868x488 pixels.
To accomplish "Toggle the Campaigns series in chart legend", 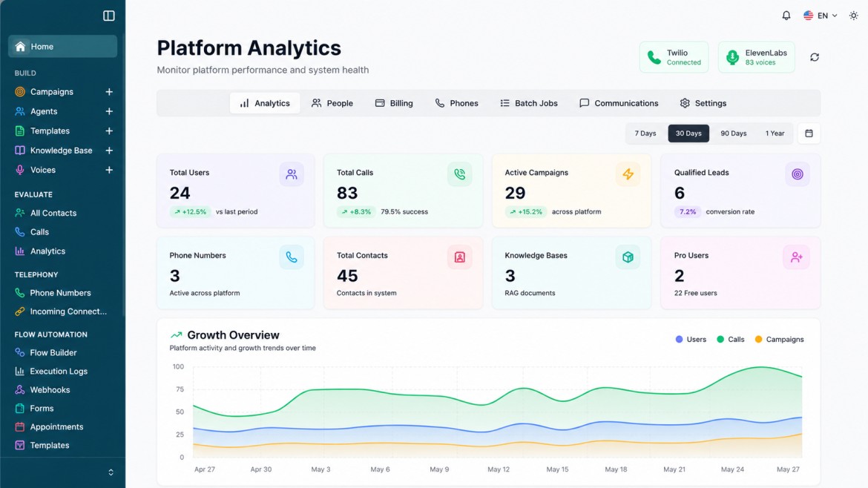I will 780,339.
